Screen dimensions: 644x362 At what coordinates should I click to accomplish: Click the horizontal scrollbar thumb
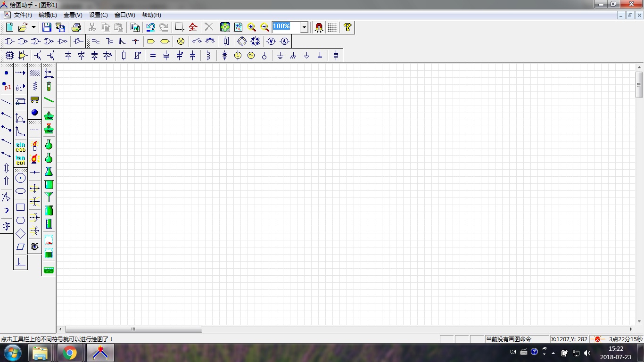(x=133, y=329)
